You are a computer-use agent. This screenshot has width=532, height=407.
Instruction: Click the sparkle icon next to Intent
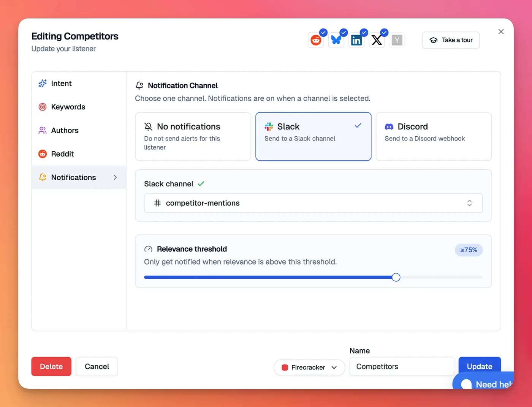[43, 84]
